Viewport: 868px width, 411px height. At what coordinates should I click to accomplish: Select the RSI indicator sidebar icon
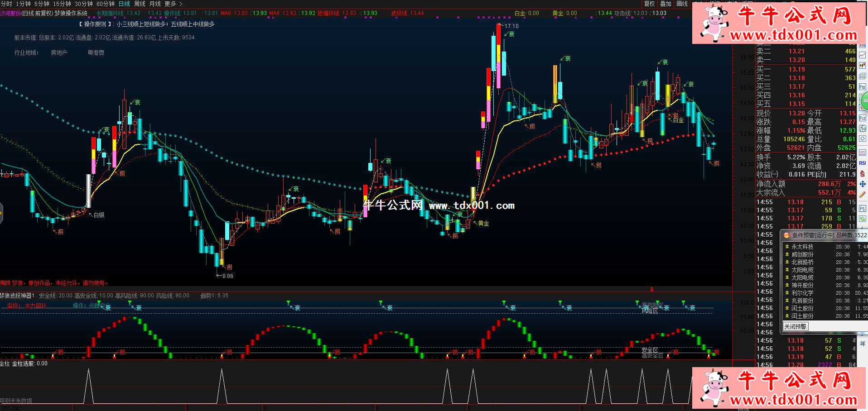863,163
